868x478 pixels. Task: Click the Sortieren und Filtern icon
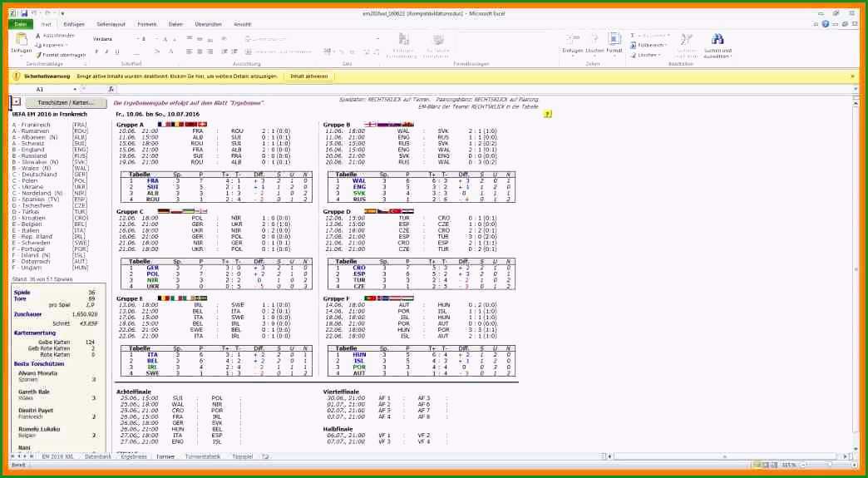687,39
